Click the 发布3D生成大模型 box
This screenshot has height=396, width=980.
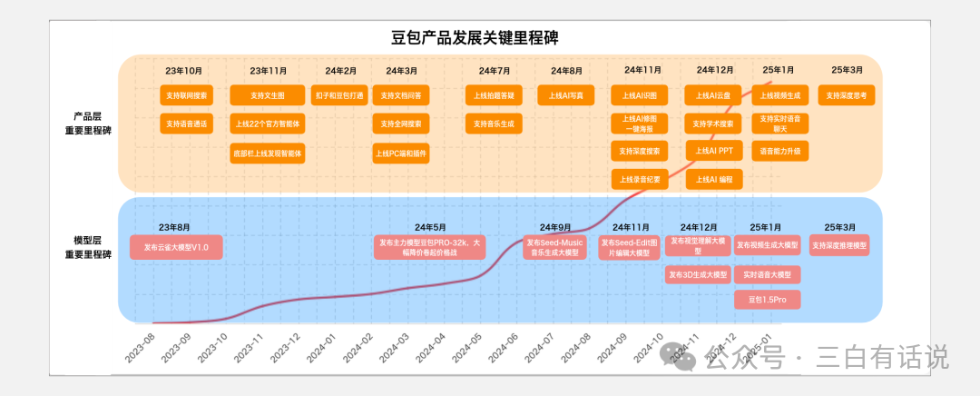pos(698,274)
